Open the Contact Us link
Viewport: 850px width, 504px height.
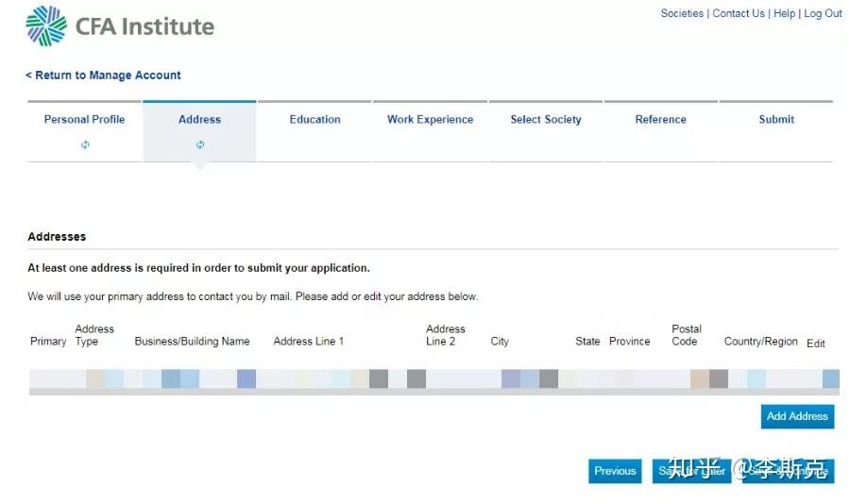pyautogui.click(x=739, y=13)
